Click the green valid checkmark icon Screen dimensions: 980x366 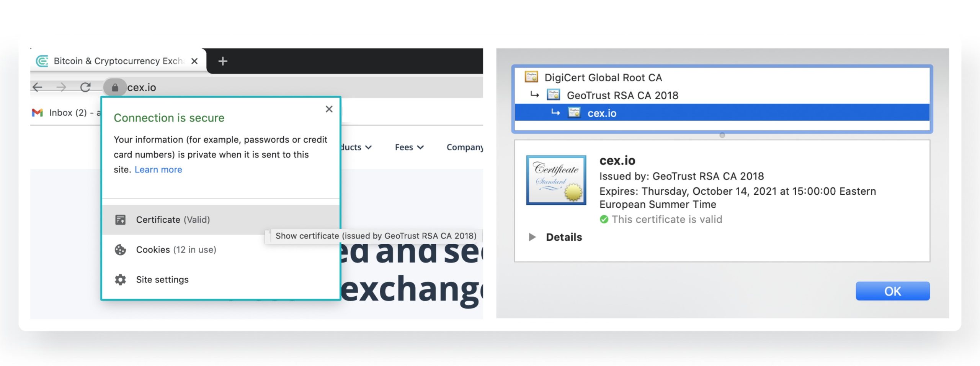(604, 219)
